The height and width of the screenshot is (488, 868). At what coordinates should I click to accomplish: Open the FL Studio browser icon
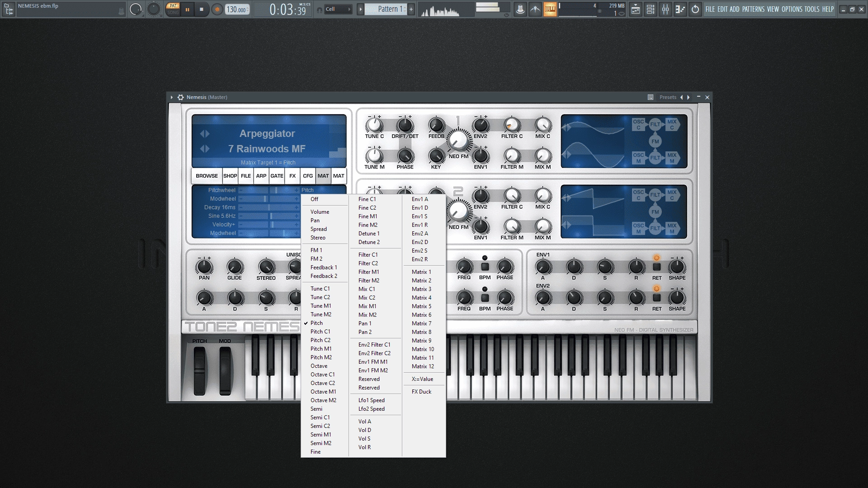9,9
